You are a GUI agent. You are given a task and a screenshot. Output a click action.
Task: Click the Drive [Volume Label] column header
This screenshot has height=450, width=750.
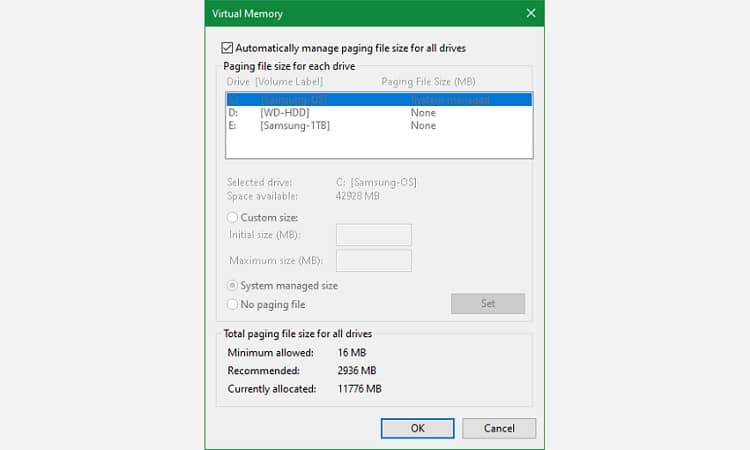(x=268, y=81)
